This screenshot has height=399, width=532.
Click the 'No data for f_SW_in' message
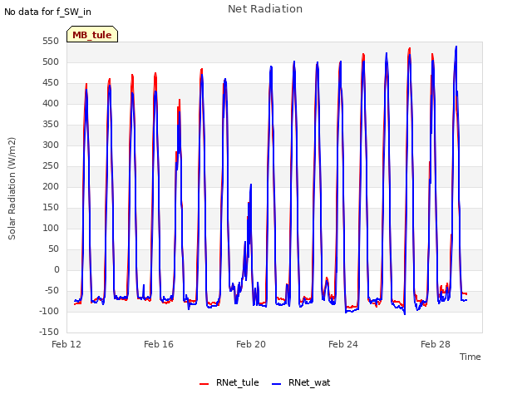pyautogui.click(x=47, y=12)
